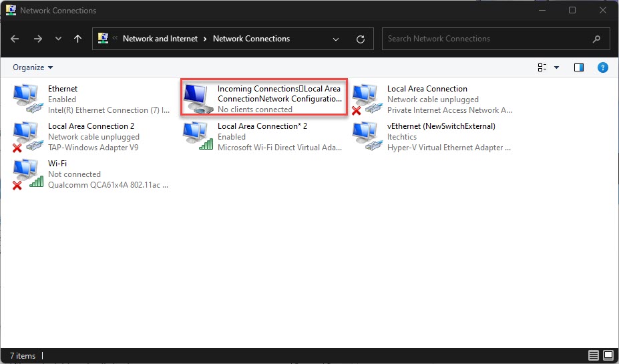Click the search magnifier icon
The image size is (619, 364).
point(596,39)
